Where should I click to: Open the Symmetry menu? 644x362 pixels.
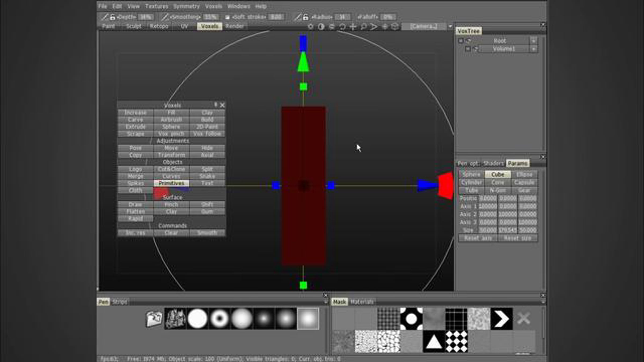pos(186,6)
